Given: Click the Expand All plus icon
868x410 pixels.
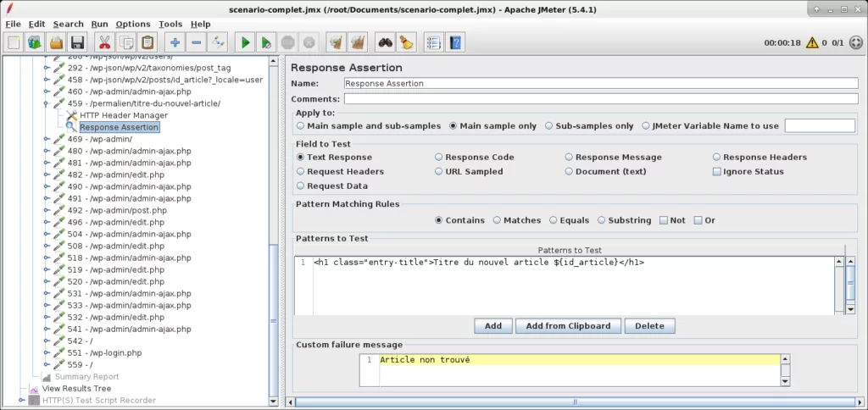Looking at the screenshot, I should click(x=175, y=42).
